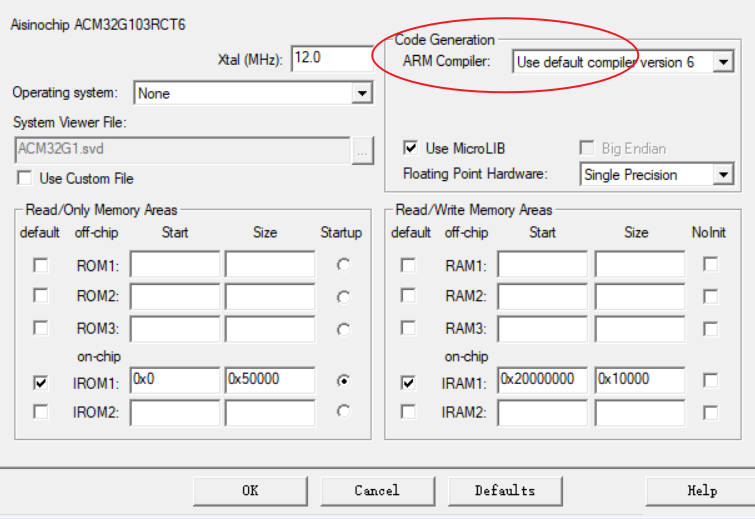Click the Aisinochip ACM32G103RCT6 device label
Image resolution: width=755 pixels, height=519 pixels.
(98, 25)
